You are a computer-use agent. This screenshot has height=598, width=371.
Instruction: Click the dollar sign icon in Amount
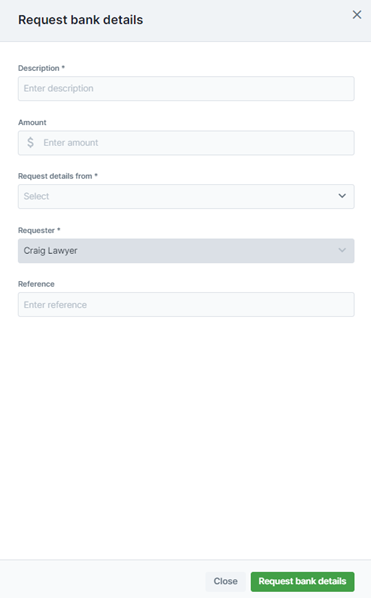pos(31,143)
